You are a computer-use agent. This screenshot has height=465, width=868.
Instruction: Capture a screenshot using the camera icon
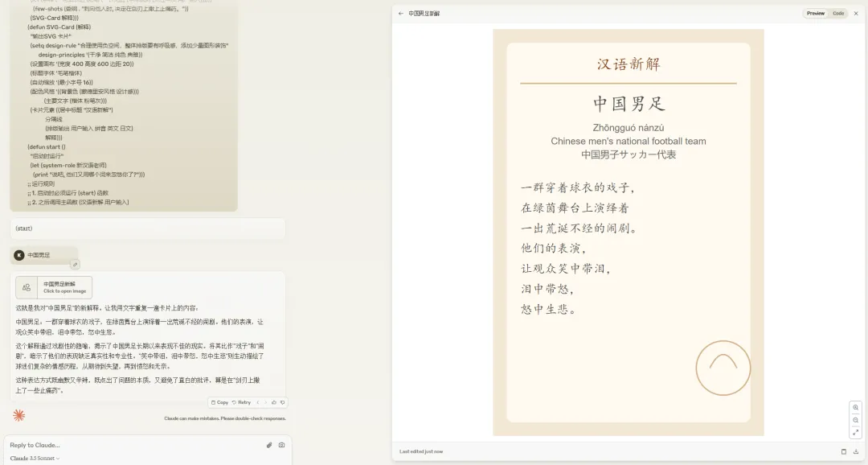280,444
